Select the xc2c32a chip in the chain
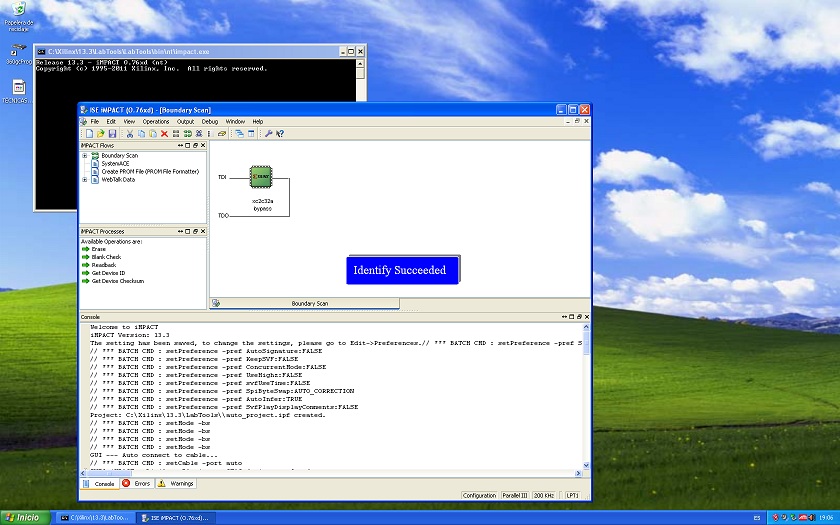 coord(261,175)
